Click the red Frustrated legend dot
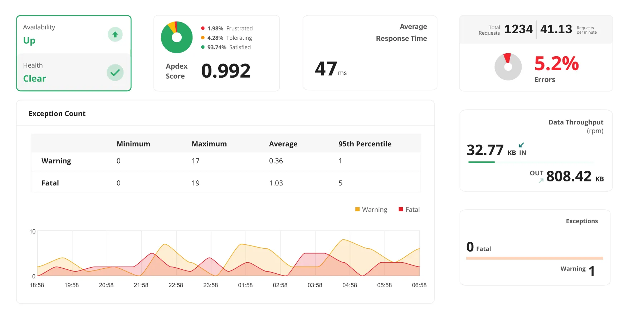This screenshot has height=322, width=644. click(x=203, y=28)
